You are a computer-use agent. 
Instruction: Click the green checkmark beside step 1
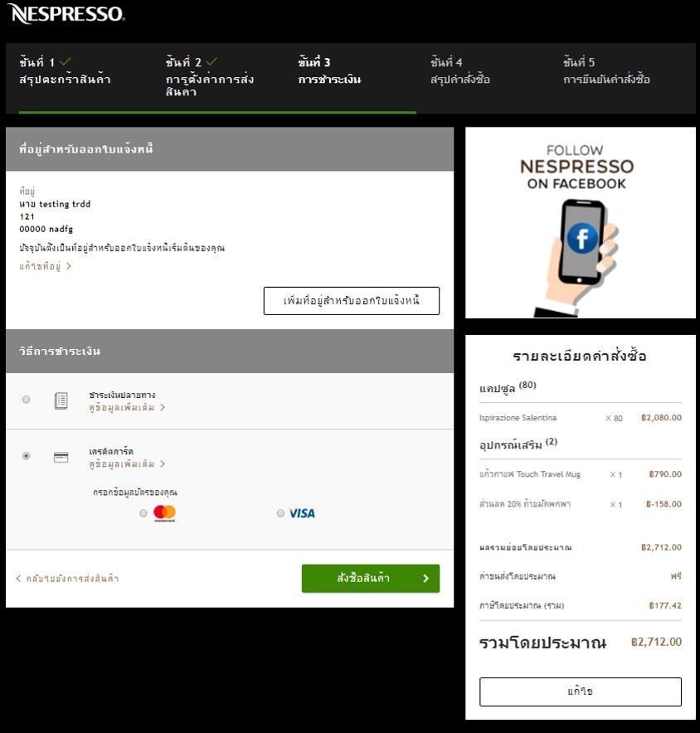pos(66,61)
